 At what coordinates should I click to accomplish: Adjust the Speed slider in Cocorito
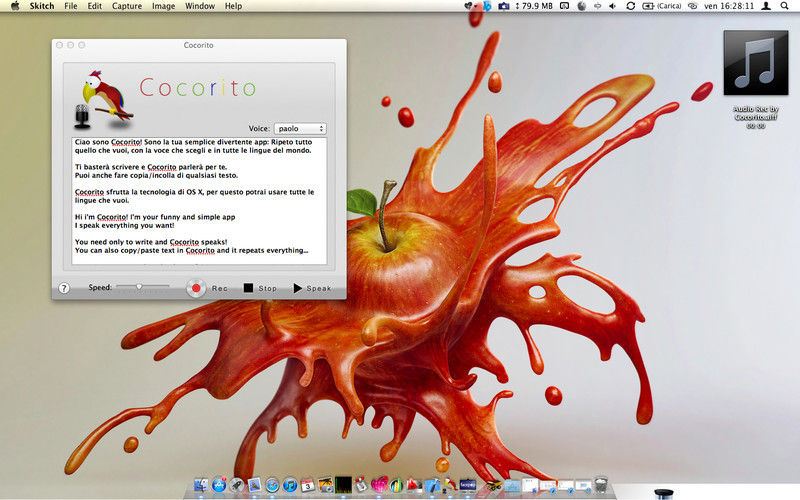pyautogui.click(x=142, y=287)
